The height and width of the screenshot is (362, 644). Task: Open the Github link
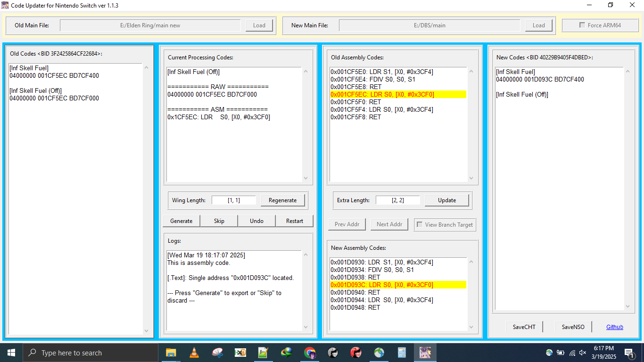(615, 327)
